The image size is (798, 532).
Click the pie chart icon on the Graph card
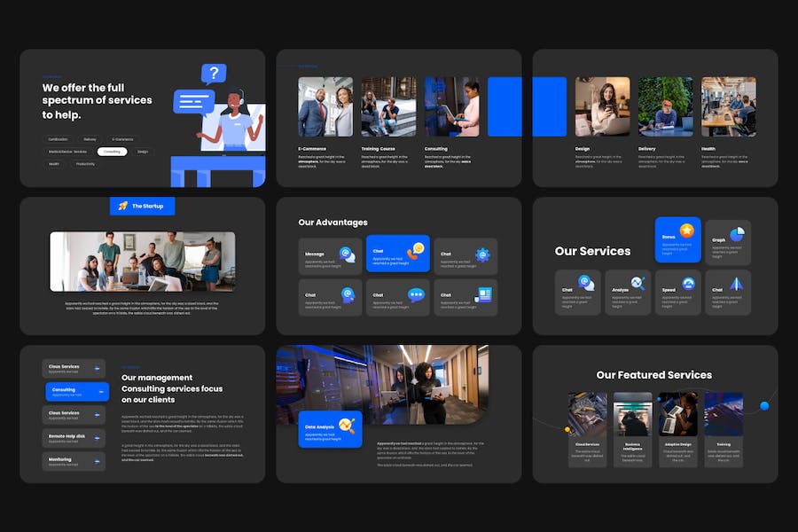point(737,233)
